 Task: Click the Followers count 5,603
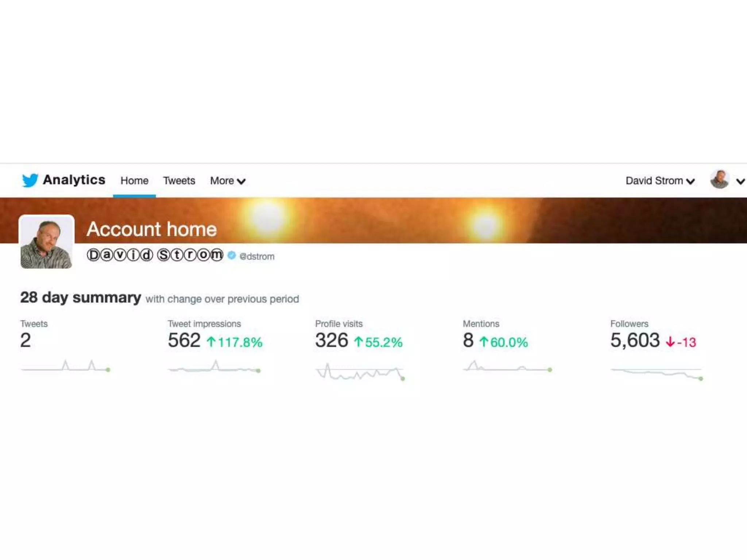(635, 341)
